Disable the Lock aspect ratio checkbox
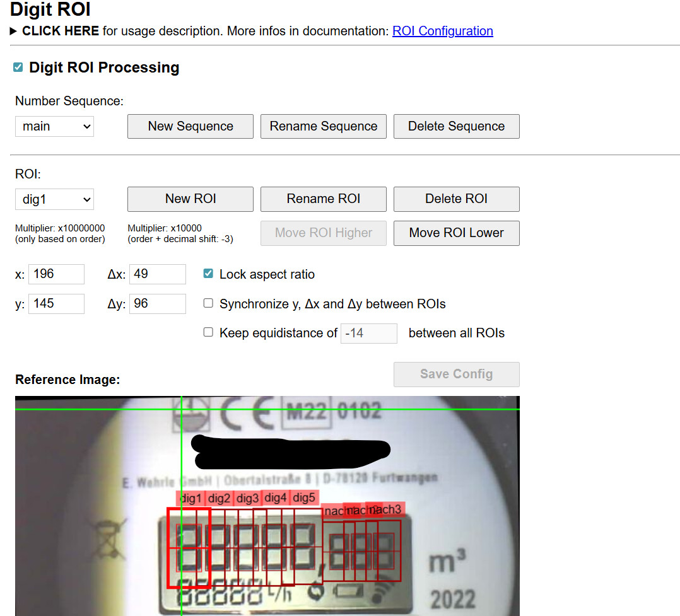This screenshot has height=616, width=680. (x=208, y=274)
